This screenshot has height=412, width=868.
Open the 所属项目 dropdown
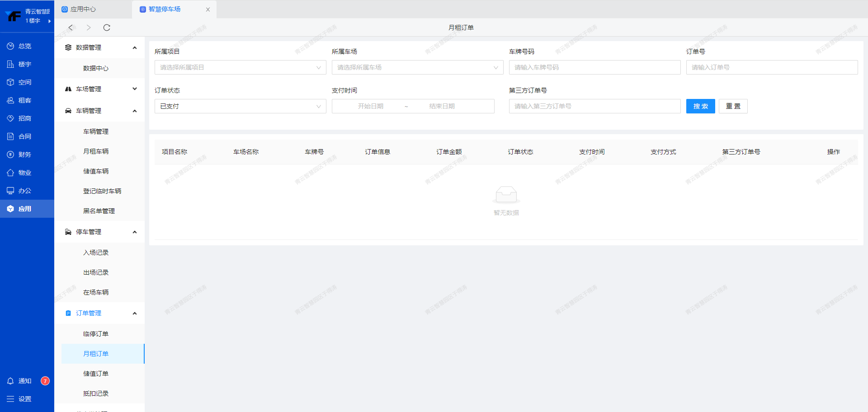(240, 67)
